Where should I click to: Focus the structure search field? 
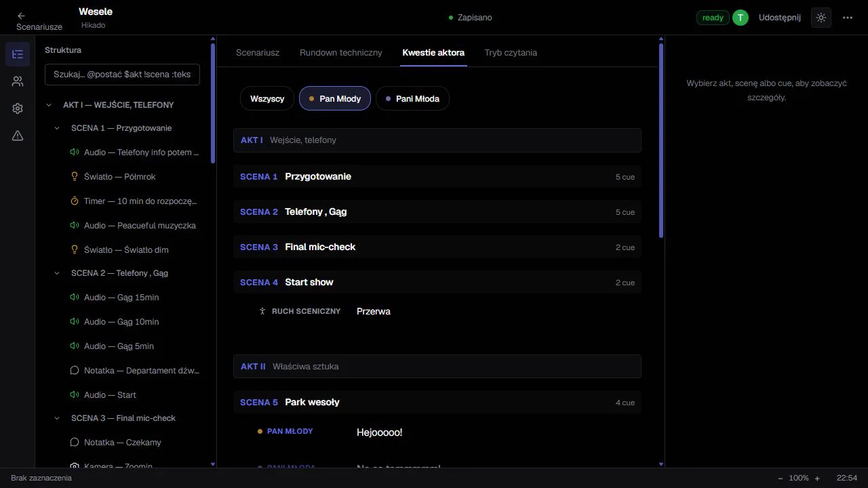tap(122, 75)
